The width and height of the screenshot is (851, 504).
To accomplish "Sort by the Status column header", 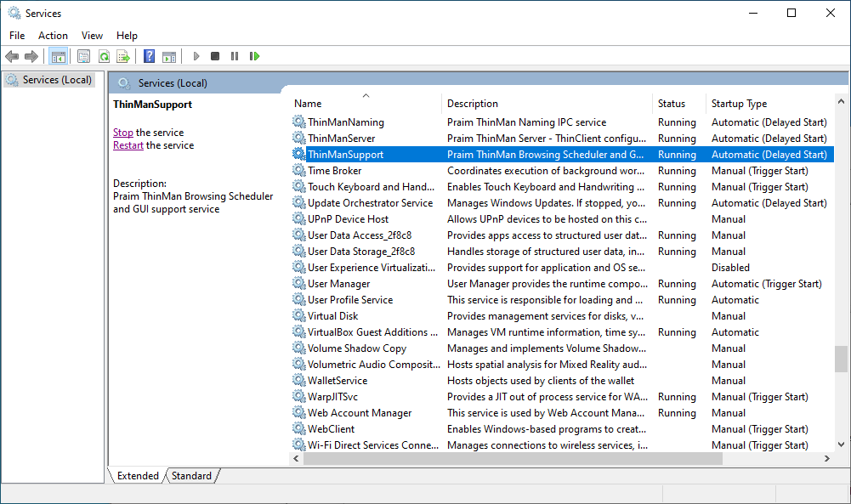I will pyautogui.click(x=679, y=103).
